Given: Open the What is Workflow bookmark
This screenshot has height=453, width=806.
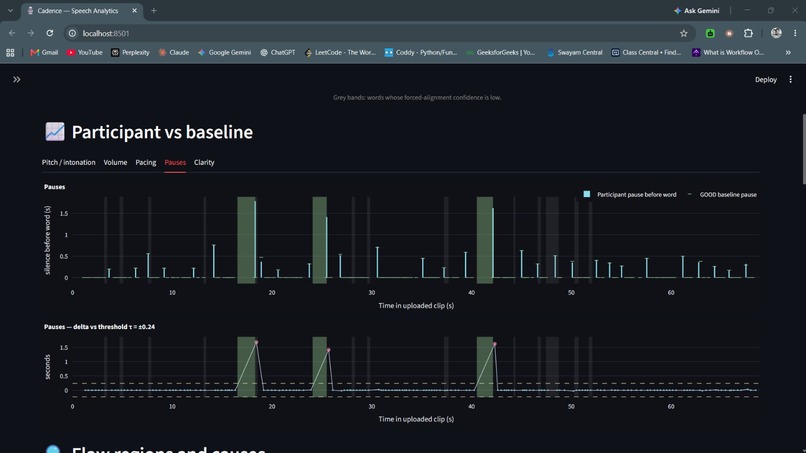Looking at the screenshot, I should coord(728,52).
